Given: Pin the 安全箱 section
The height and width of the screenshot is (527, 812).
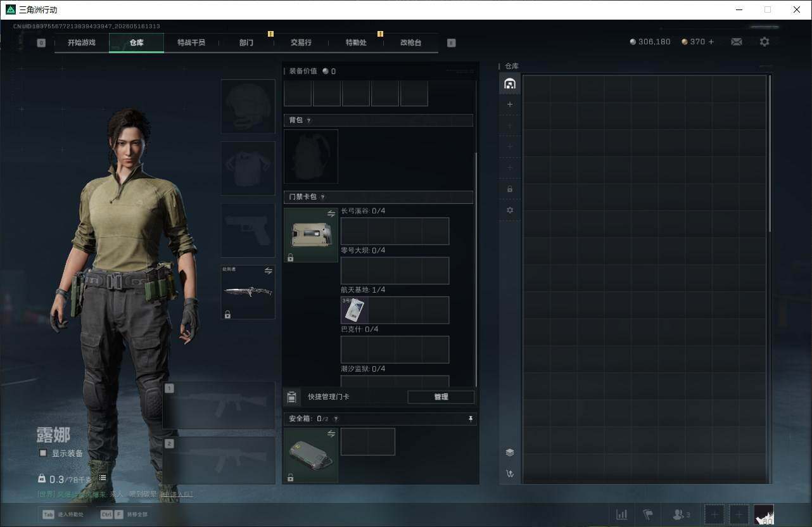Looking at the screenshot, I should coord(470,419).
